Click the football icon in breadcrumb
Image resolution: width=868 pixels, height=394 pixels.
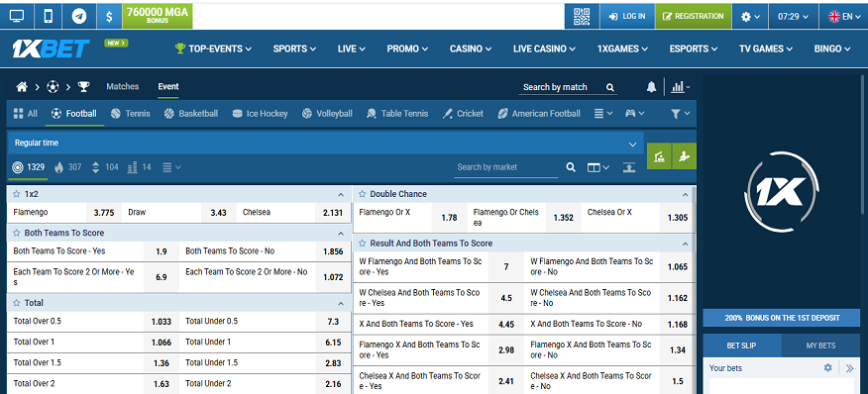pyautogui.click(x=53, y=87)
